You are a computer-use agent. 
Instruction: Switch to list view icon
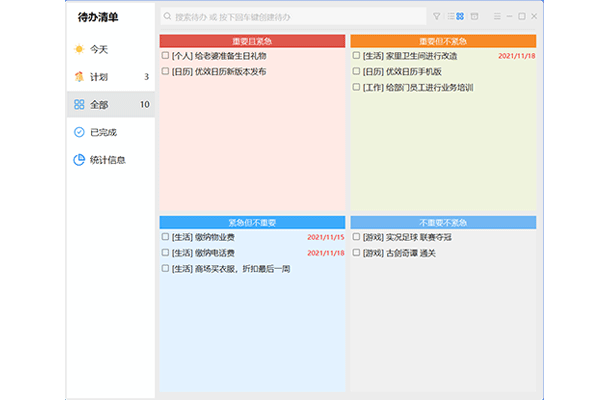tap(449, 17)
